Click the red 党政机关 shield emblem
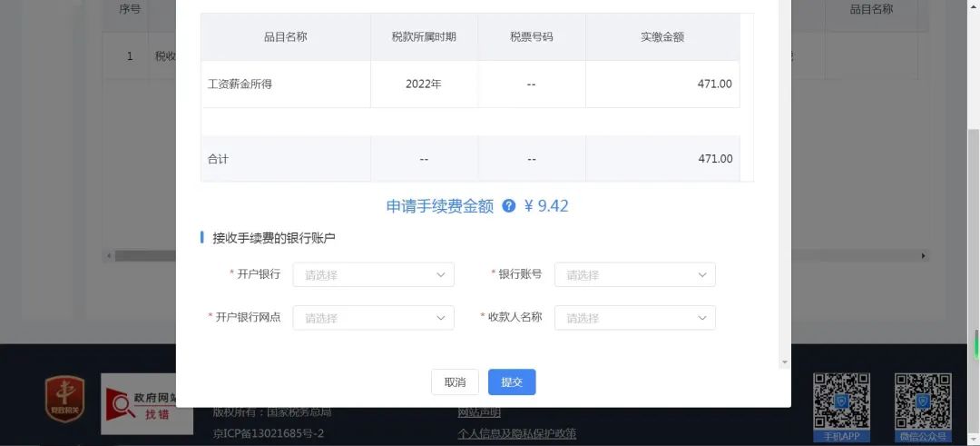 click(x=64, y=399)
